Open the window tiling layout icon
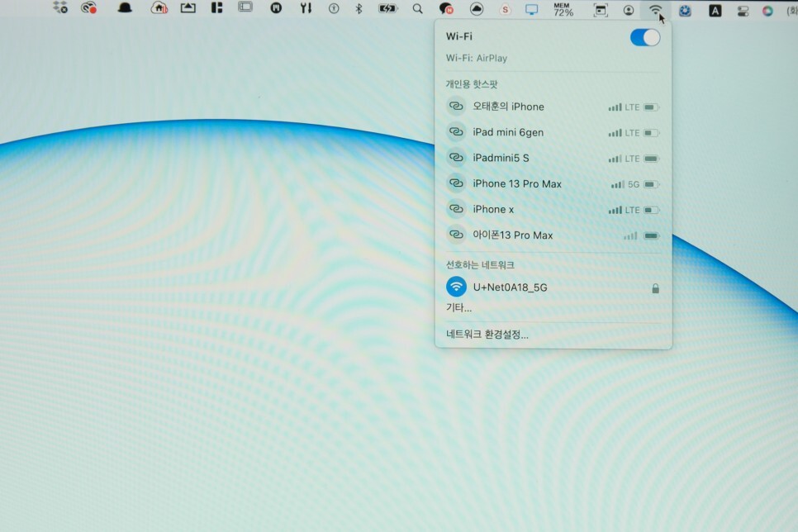Image resolution: width=798 pixels, height=532 pixels. click(216, 7)
